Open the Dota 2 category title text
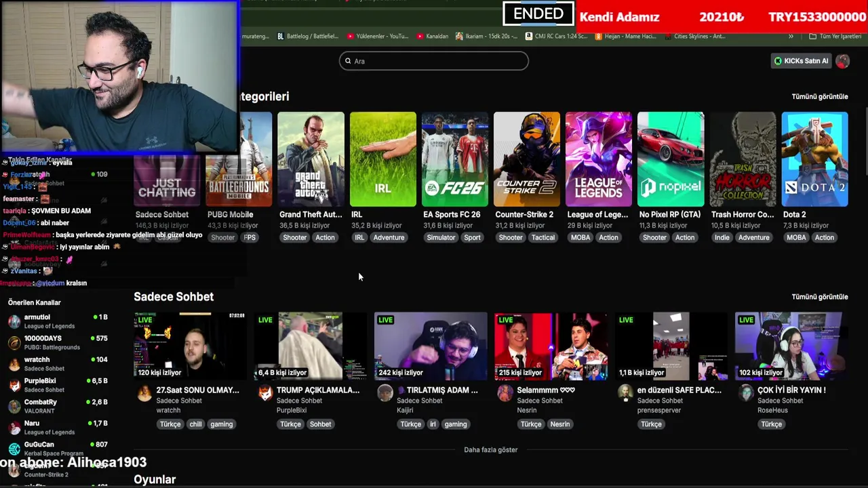The image size is (868, 488). 794,215
